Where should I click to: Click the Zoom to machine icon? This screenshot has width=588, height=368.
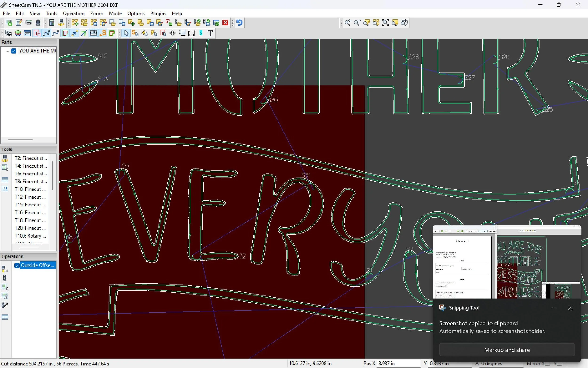pyautogui.click(x=404, y=23)
